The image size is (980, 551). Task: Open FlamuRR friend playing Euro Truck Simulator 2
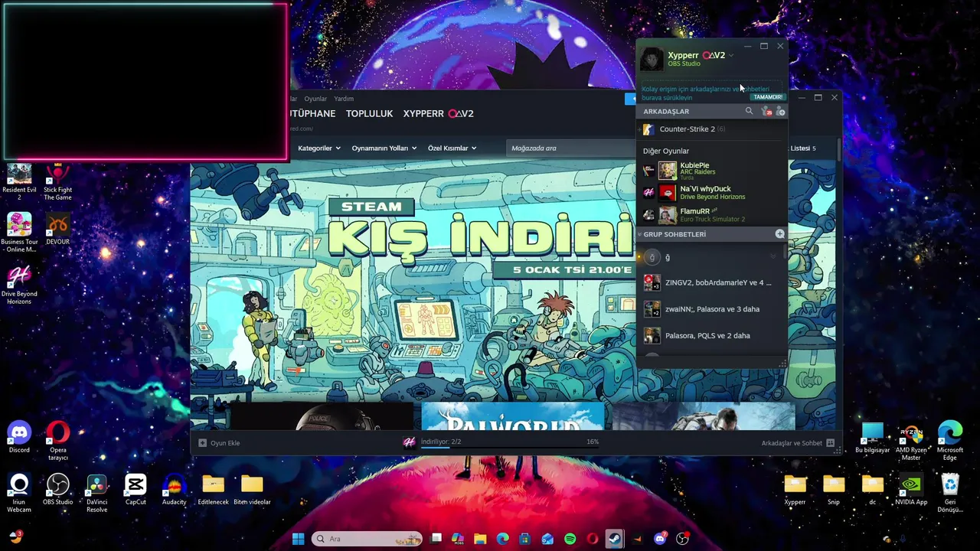[712, 214]
